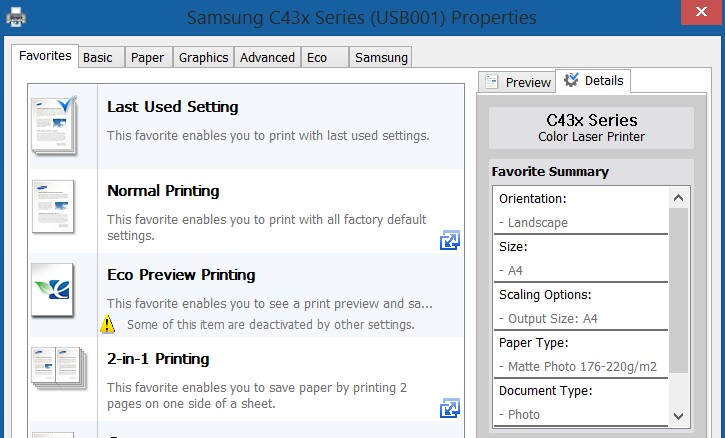Click the Favorite Summary heading
The width and height of the screenshot is (725, 438).
(x=550, y=172)
